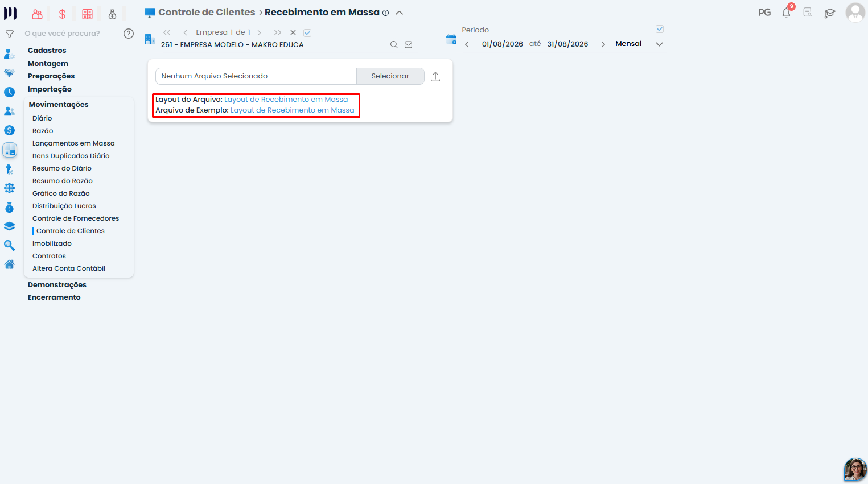
Task: Open Controle de Fornecedores menu item
Action: point(76,218)
